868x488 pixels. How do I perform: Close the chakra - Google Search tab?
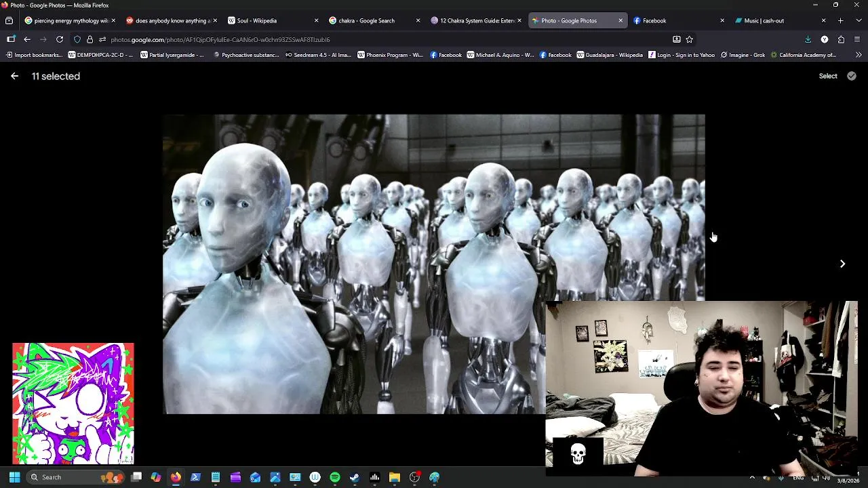click(x=418, y=20)
